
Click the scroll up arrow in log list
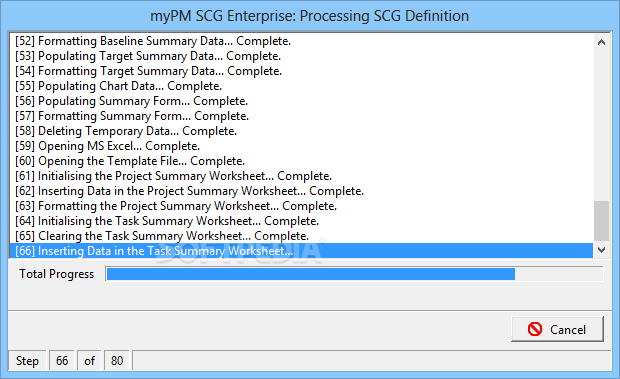tap(601, 42)
